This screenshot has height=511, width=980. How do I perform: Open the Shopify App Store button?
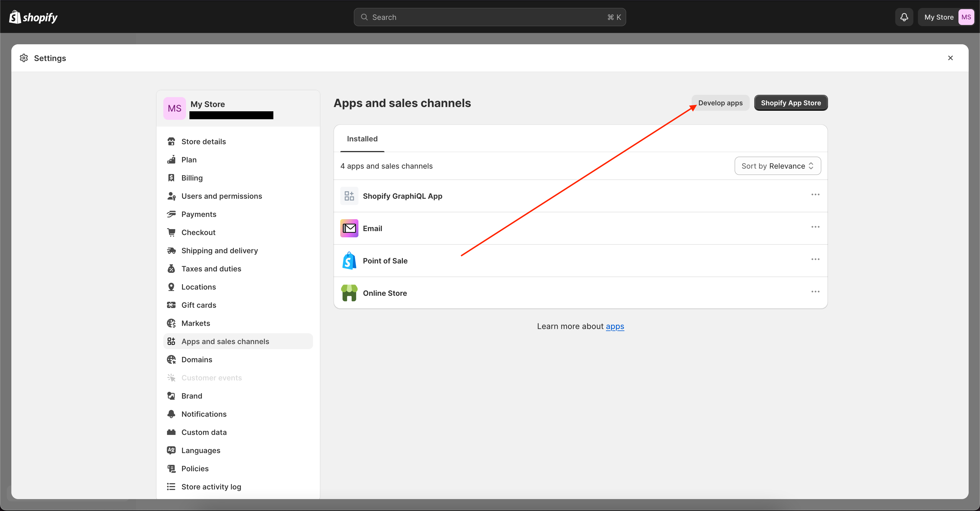(791, 103)
